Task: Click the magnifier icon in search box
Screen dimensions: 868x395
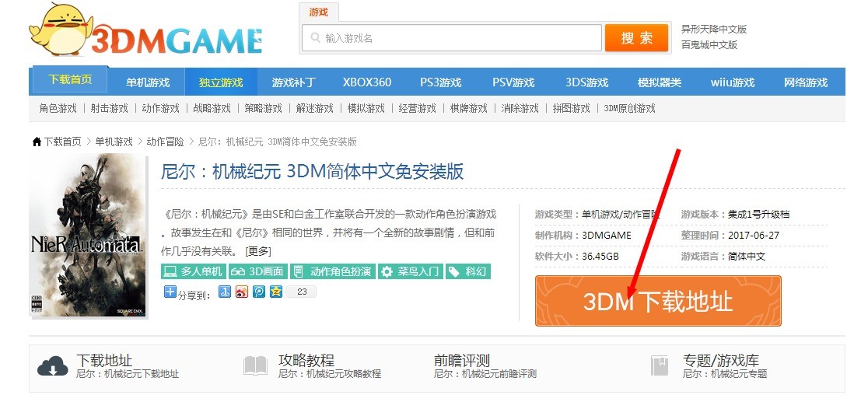Action: (316, 37)
